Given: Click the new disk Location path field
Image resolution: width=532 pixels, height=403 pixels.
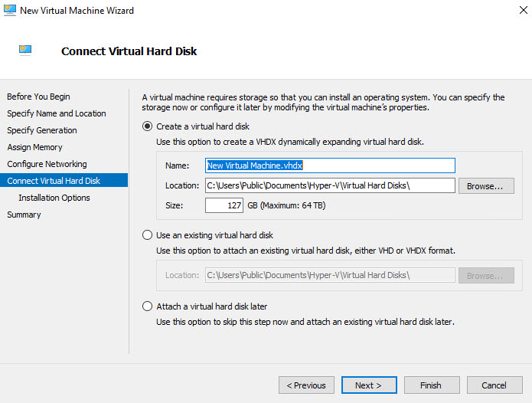Looking at the screenshot, I should pos(330,185).
